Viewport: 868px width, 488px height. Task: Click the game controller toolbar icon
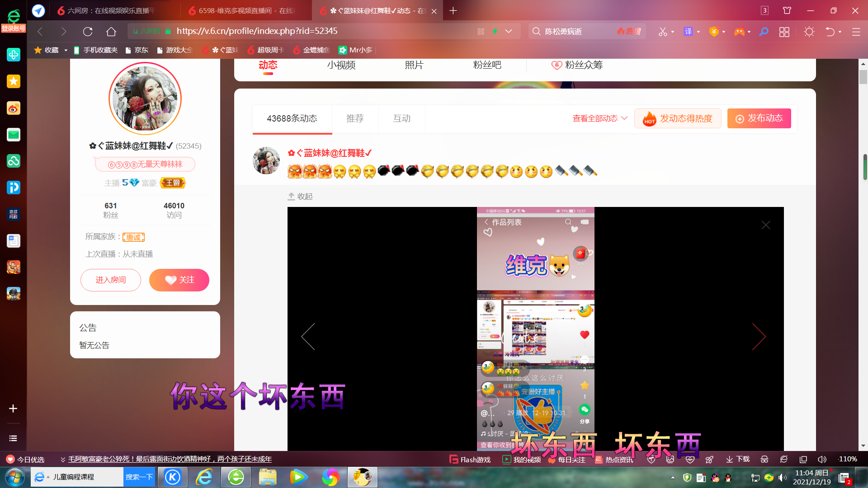click(739, 32)
